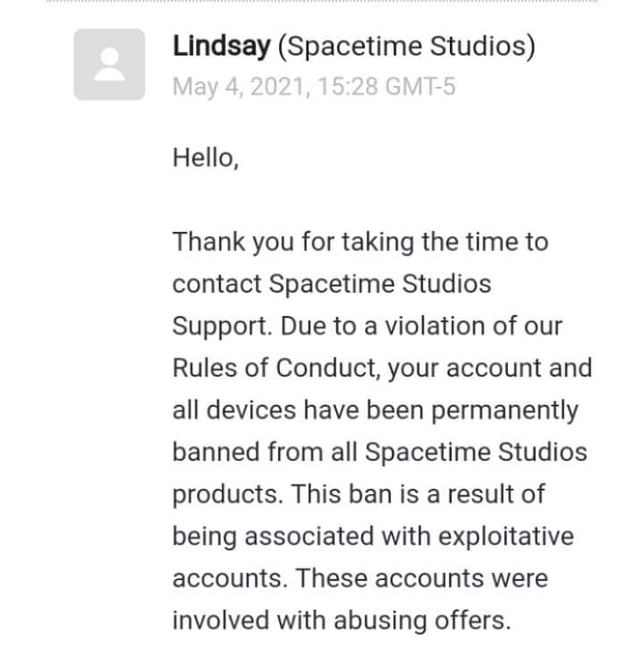Viewport: 644px width, 665px height.
Task: Click the May 4, 2021 timestamp
Action: pos(239,87)
